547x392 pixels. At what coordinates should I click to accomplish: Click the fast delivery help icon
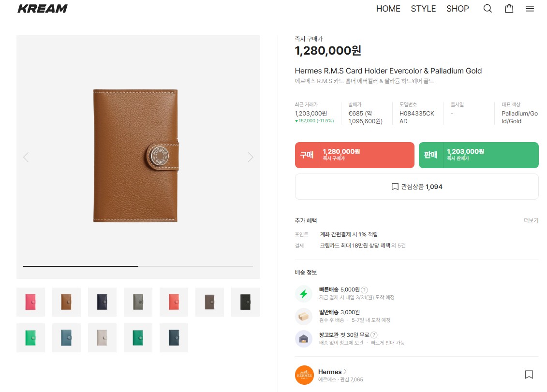point(364,290)
